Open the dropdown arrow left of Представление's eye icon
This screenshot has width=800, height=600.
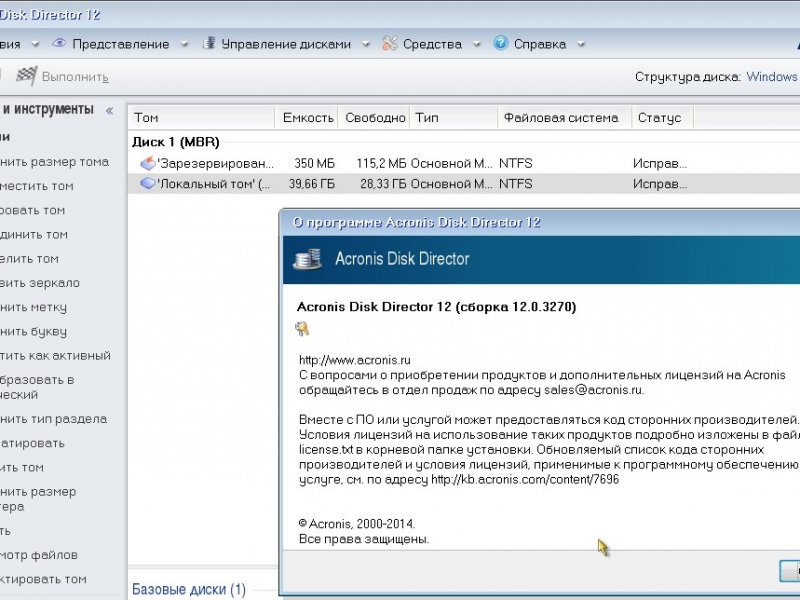pyautogui.click(x=35, y=44)
